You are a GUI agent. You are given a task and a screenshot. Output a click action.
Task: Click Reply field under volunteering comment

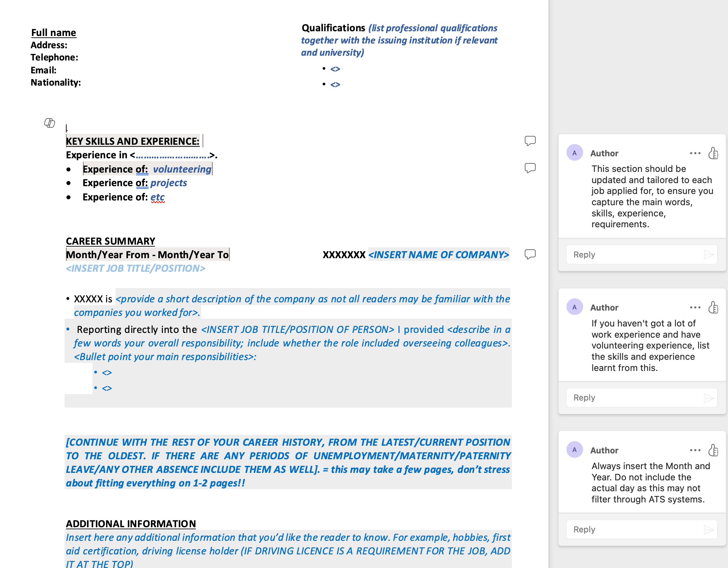click(632, 398)
